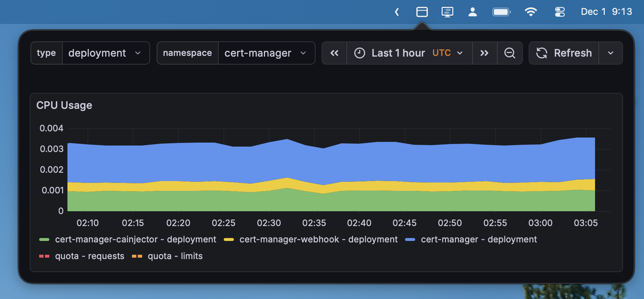Viewport: 644px width, 299px height.
Task: Shift time range forward with double-right arrows
Action: (484, 53)
